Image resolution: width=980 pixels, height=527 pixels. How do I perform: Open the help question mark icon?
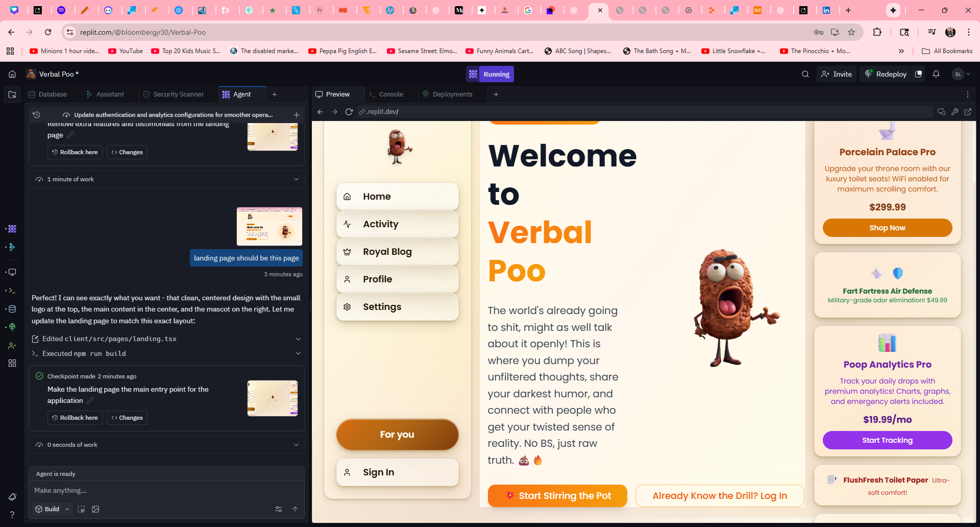pos(12,515)
